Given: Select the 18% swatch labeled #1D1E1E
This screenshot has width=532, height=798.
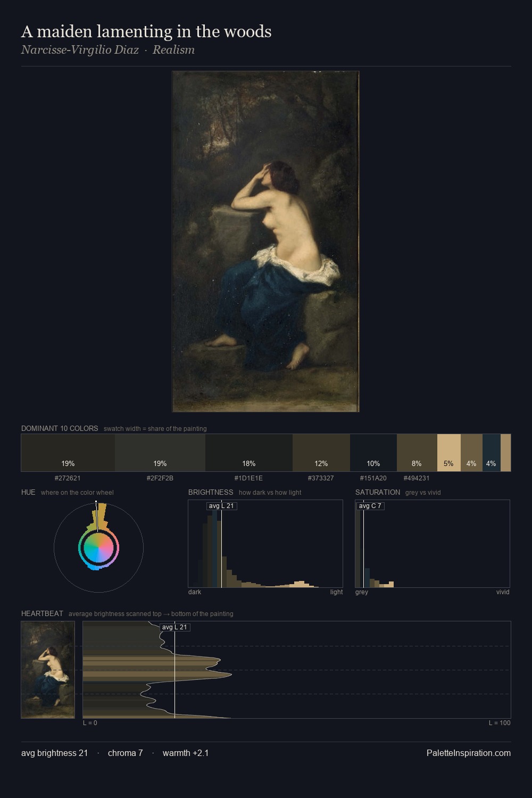Looking at the screenshot, I should click(249, 453).
